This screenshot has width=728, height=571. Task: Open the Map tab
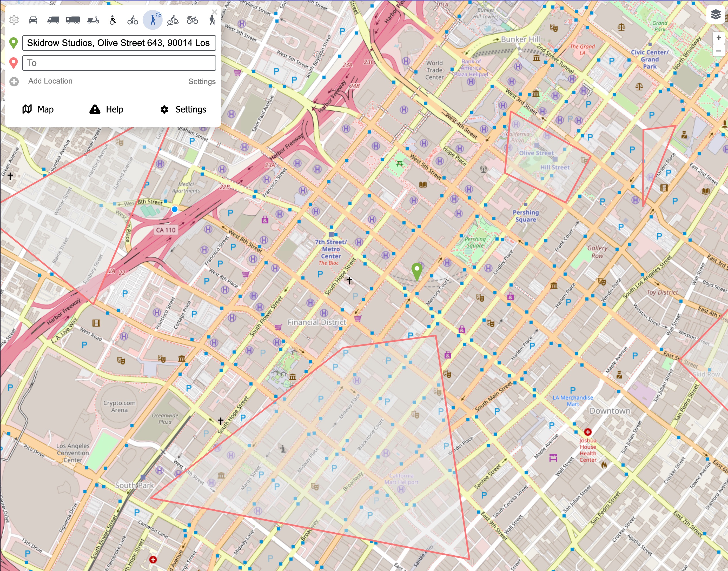[38, 109]
